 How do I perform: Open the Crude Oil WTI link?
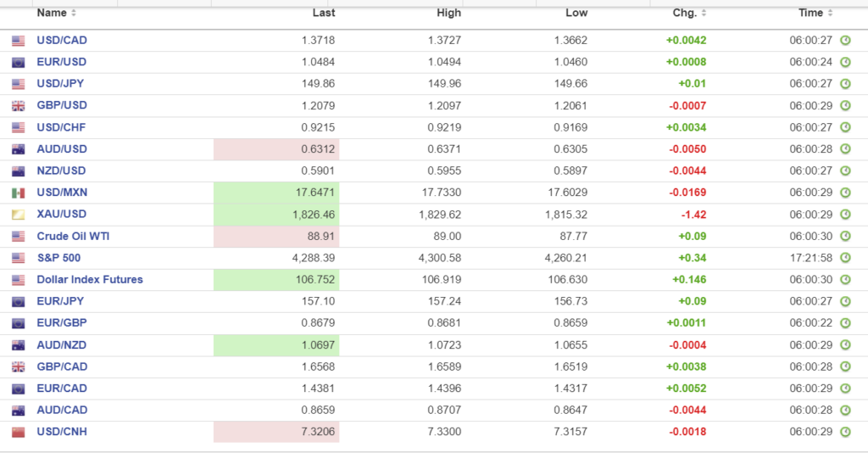[75, 236]
